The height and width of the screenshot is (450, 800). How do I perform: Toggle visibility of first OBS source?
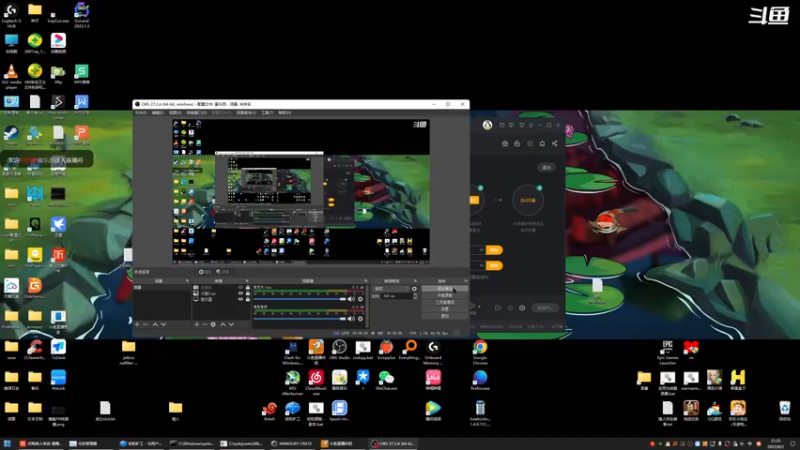[x=240, y=288]
